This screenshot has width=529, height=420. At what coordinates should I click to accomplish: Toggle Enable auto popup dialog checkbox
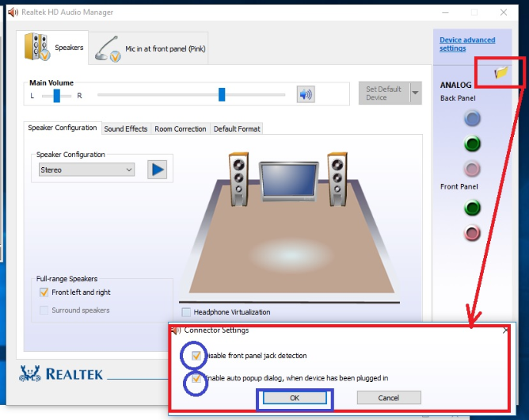click(x=196, y=378)
